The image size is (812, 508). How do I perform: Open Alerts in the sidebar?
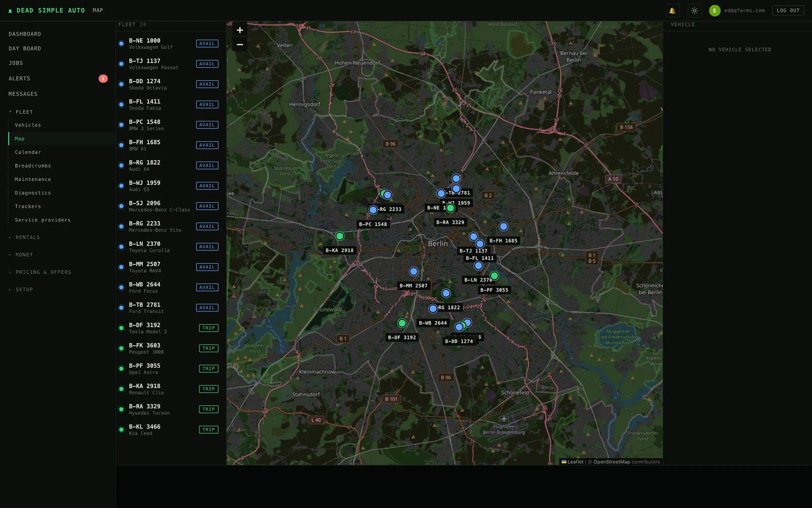[19, 79]
